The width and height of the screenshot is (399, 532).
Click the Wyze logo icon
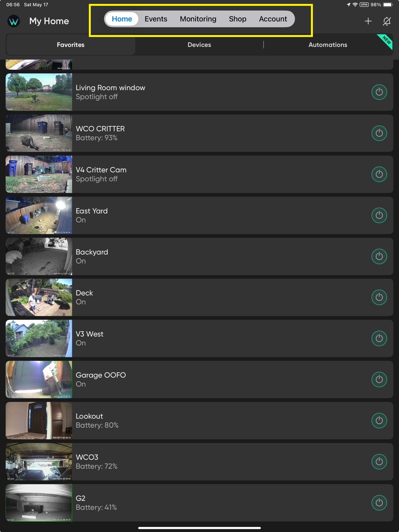[x=14, y=21]
